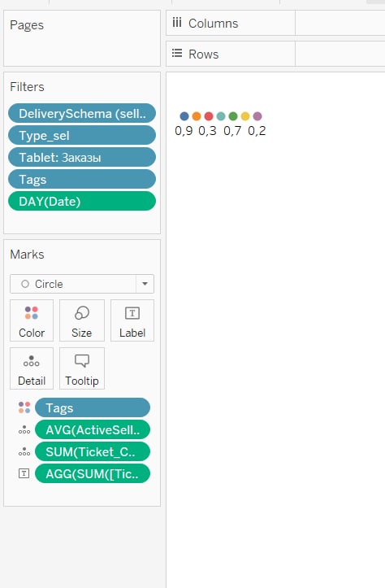Click the teal circle mark
Image resolution: width=385 pixels, height=588 pixels.
tap(221, 116)
